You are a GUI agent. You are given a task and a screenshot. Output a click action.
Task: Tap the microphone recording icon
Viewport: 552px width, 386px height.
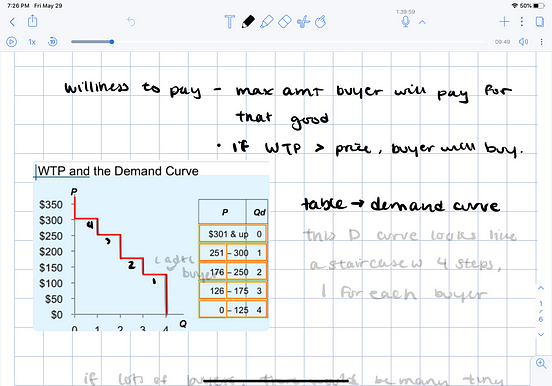pyautogui.click(x=406, y=22)
